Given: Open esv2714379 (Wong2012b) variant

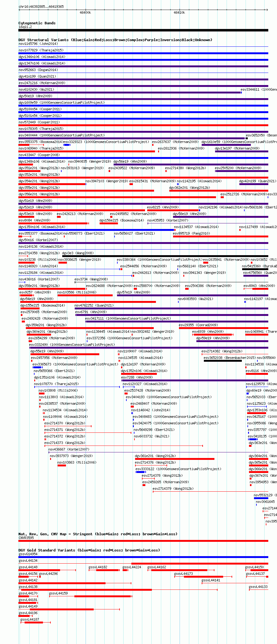Looking at the screenshot, I should (173, 489).
